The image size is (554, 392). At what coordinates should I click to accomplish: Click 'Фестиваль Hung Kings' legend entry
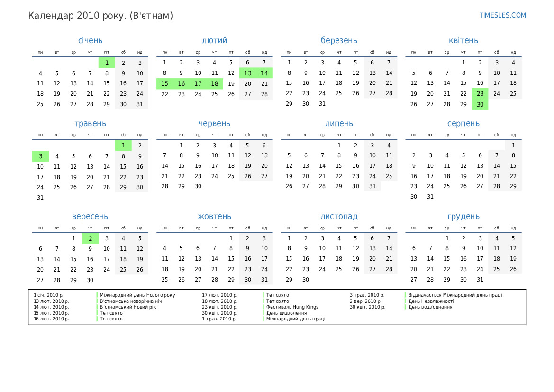pos(292,307)
